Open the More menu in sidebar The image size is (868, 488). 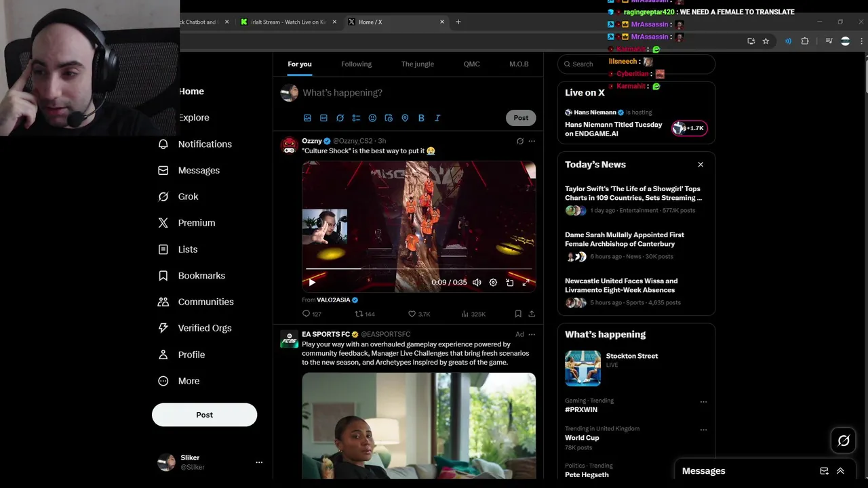tap(178, 381)
